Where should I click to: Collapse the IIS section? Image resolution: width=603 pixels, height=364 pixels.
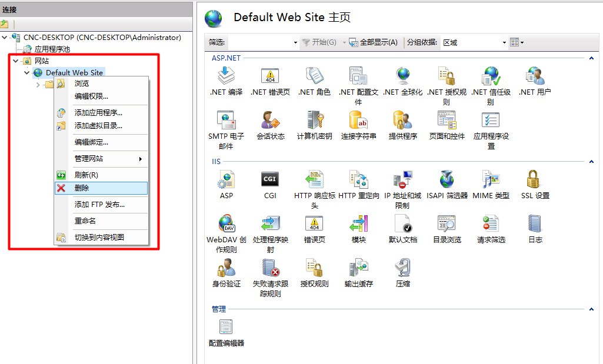pyautogui.click(x=591, y=161)
